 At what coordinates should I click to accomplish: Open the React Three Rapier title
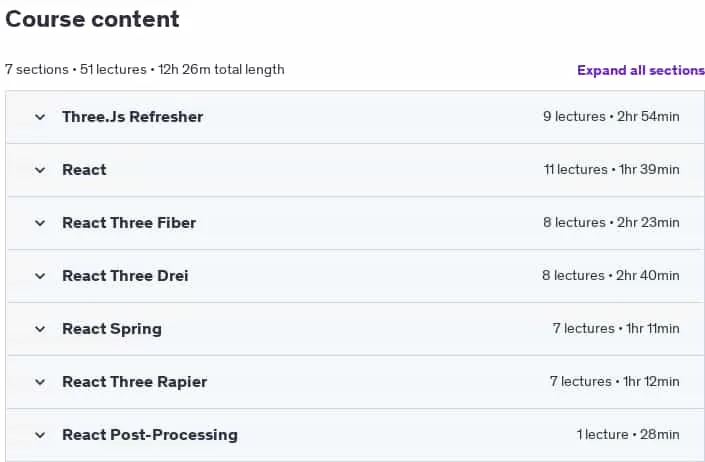[134, 382]
